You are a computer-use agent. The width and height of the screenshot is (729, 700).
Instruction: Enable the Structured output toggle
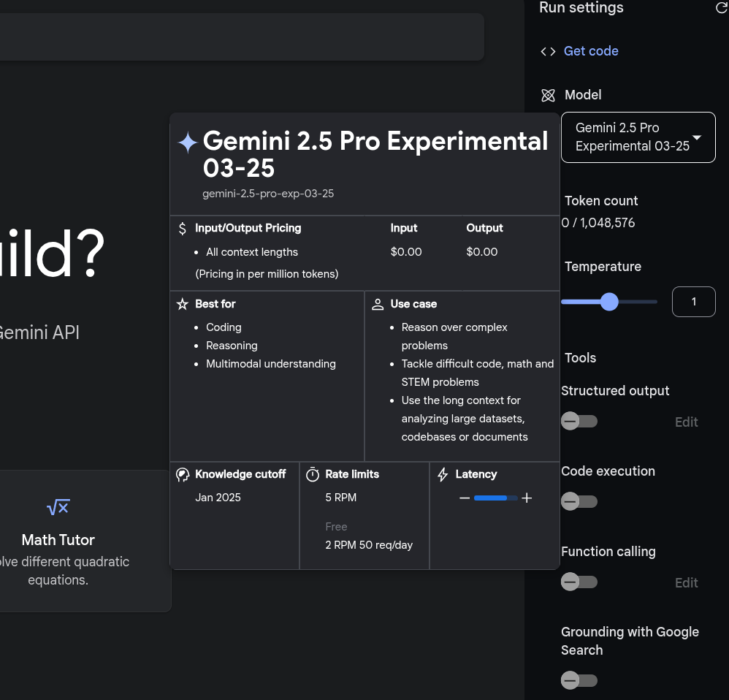point(579,422)
